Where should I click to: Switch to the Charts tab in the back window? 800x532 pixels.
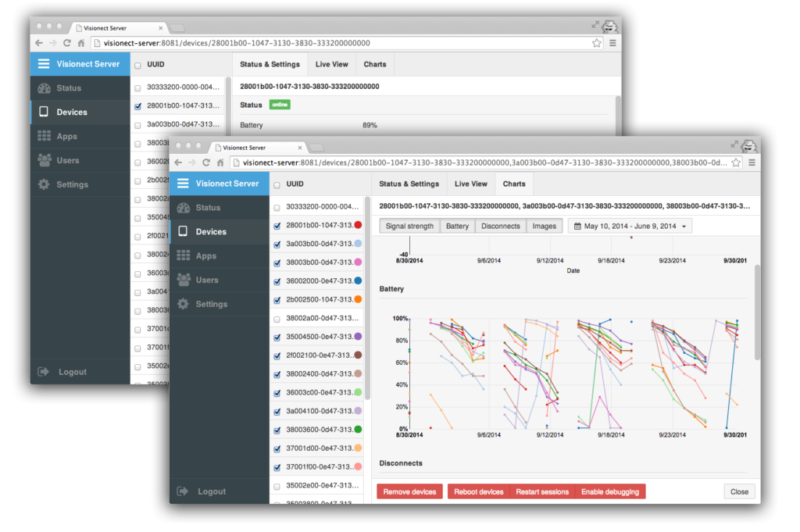pyautogui.click(x=375, y=64)
